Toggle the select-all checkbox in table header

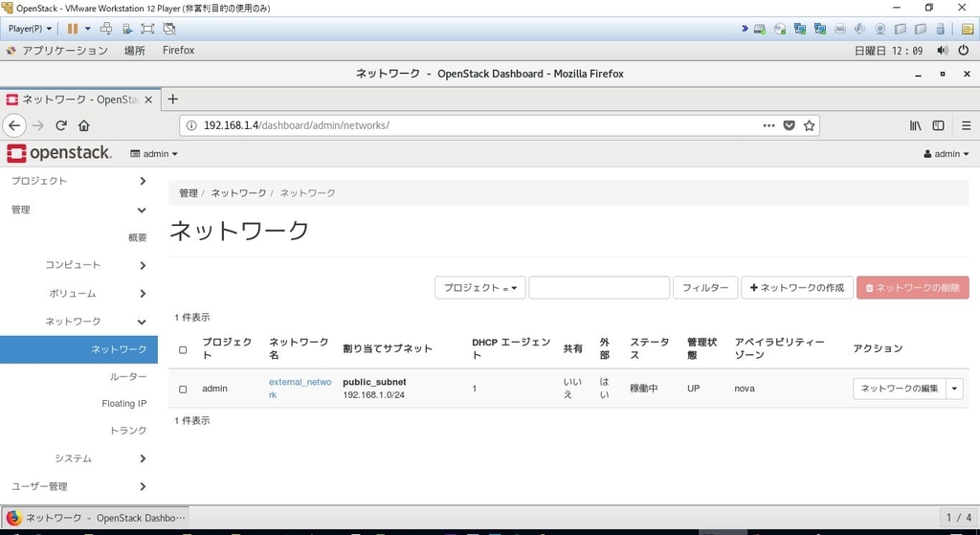point(183,349)
